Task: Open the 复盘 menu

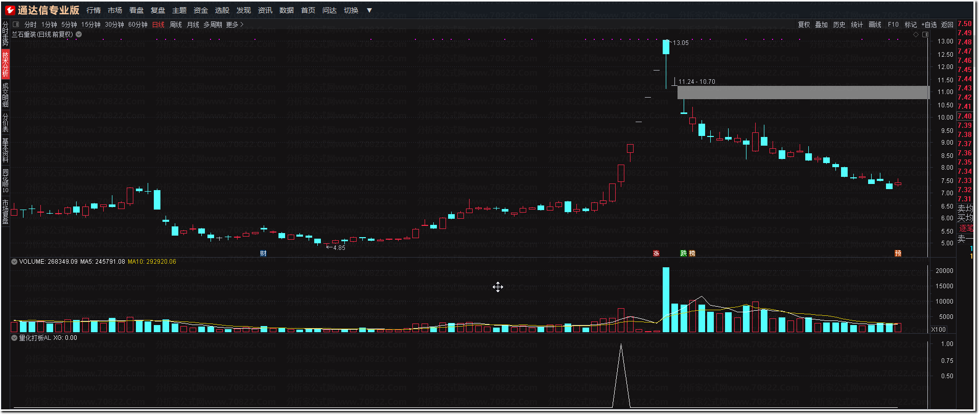Action: (x=158, y=10)
